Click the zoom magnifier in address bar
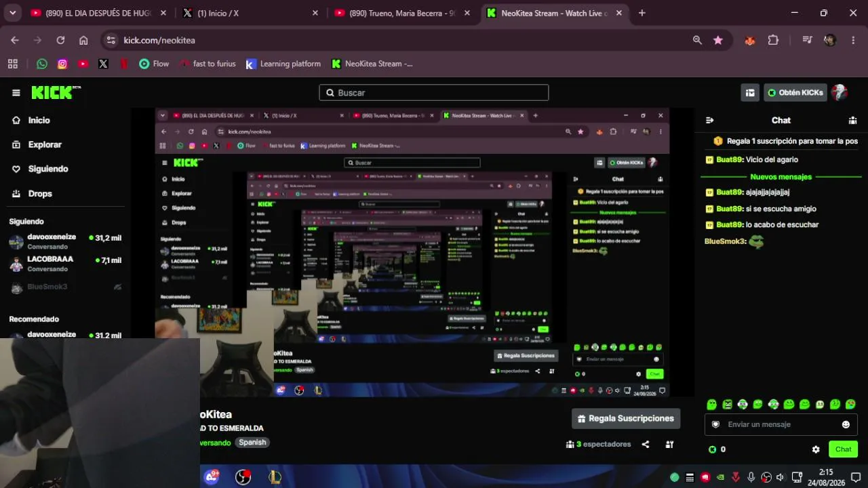868x488 pixels. (x=697, y=40)
